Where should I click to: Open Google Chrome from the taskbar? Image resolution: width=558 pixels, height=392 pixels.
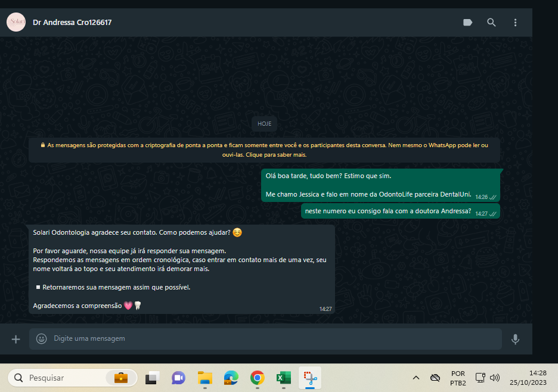pyautogui.click(x=258, y=378)
